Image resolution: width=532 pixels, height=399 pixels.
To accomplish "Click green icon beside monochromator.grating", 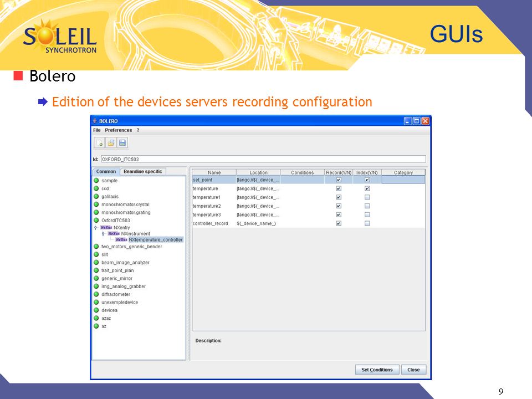I will [x=96, y=212].
